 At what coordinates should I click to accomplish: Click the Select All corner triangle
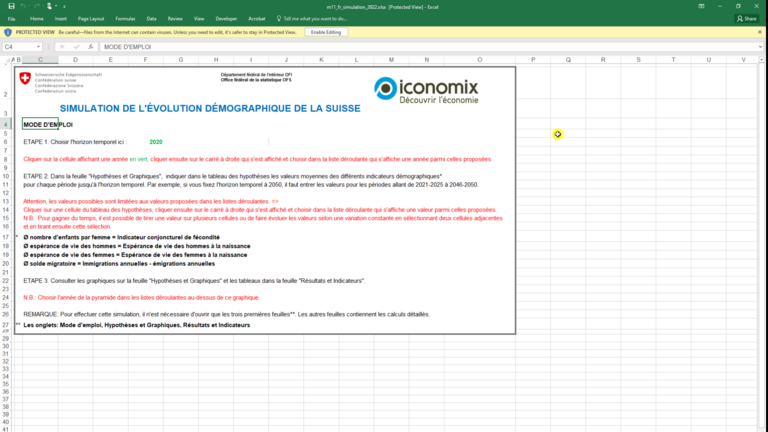coord(7,60)
